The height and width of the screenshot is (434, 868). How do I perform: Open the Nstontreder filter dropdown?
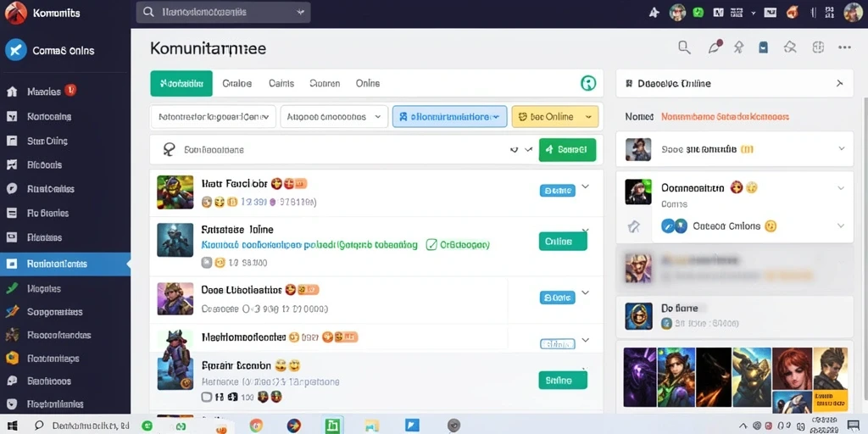pos(213,117)
